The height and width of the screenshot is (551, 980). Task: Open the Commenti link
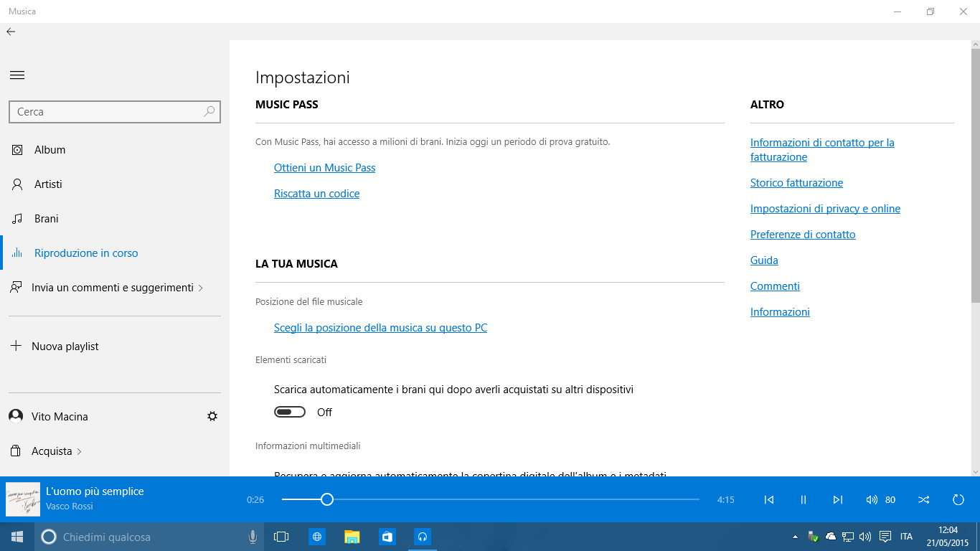click(x=775, y=286)
